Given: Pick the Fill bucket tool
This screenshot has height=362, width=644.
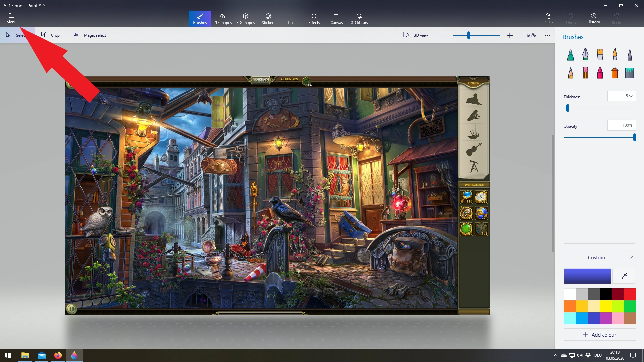Looking at the screenshot, I should tap(630, 72).
